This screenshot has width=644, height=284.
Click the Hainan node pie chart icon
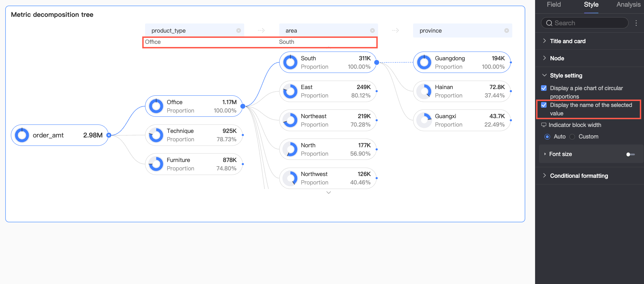coord(424,91)
